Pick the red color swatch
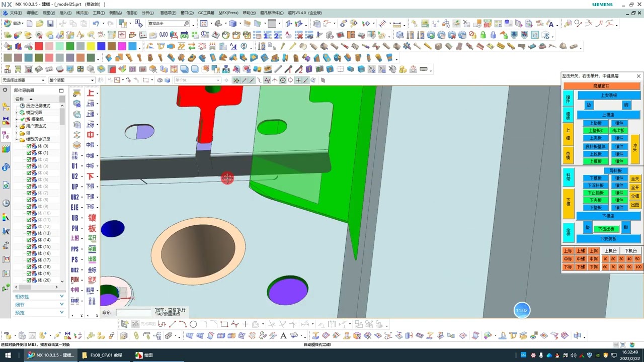The image size is (644, 362). [x=39, y=46]
